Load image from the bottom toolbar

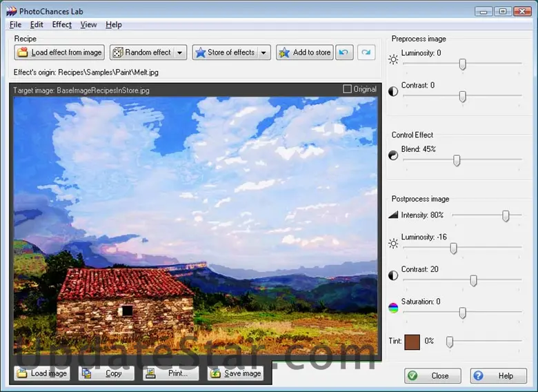[42, 373]
